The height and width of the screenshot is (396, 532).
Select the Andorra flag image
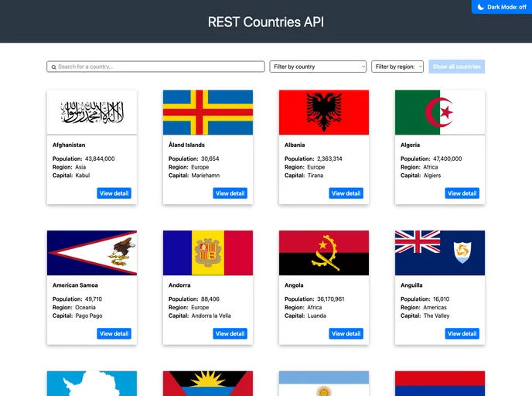(x=208, y=253)
